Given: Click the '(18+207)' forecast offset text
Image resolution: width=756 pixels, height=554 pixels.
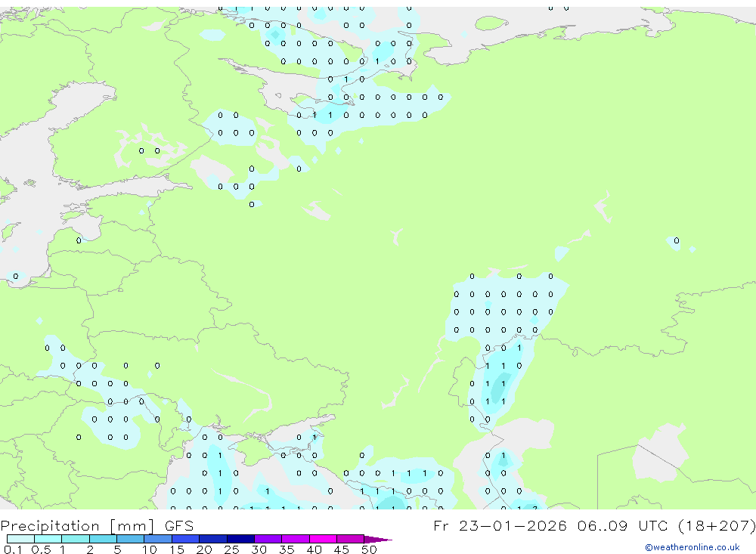Looking at the screenshot, I should [x=717, y=525].
